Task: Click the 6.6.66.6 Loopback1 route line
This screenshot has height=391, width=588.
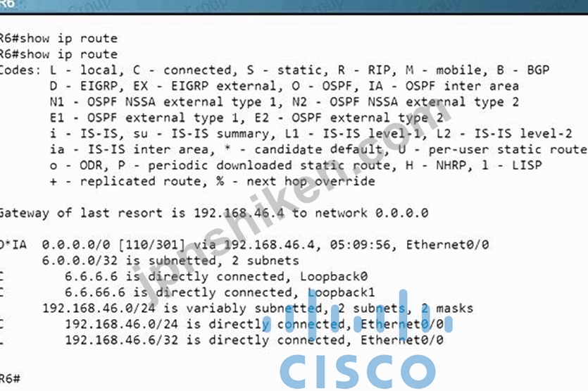Action: click(187, 292)
